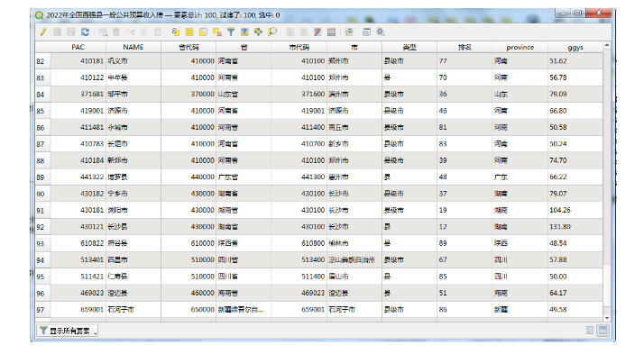The height and width of the screenshot is (354, 644).
Task: Switch to table view icon
Action: [x=603, y=331]
